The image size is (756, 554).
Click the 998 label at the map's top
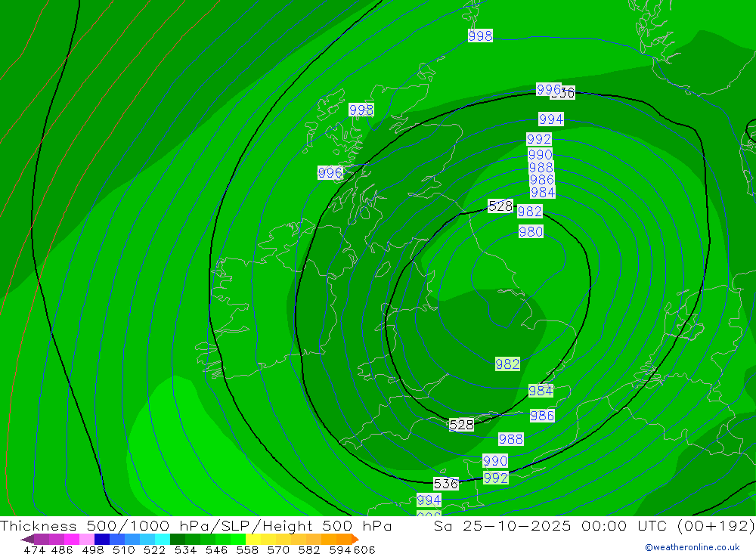pyautogui.click(x=480, y=36)
